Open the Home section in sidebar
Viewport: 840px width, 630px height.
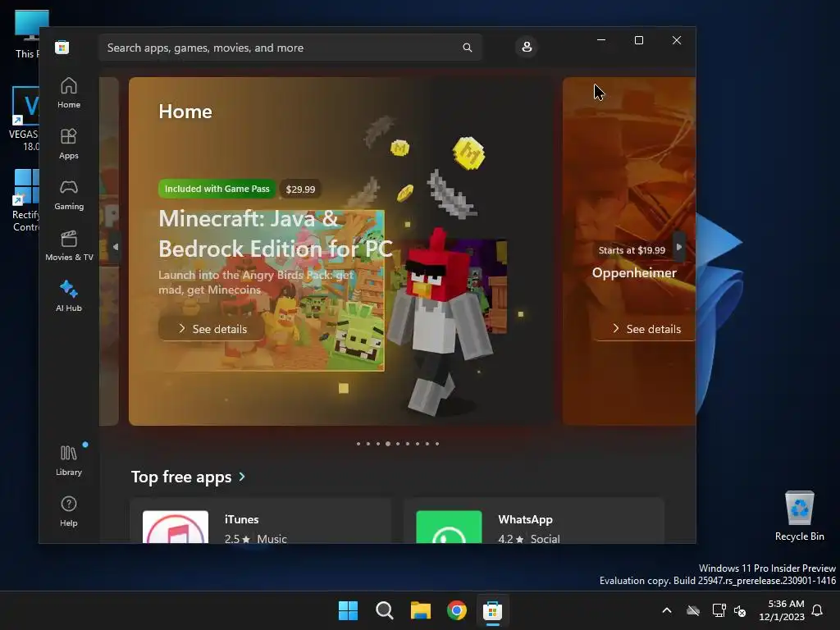tap(69, 94)
